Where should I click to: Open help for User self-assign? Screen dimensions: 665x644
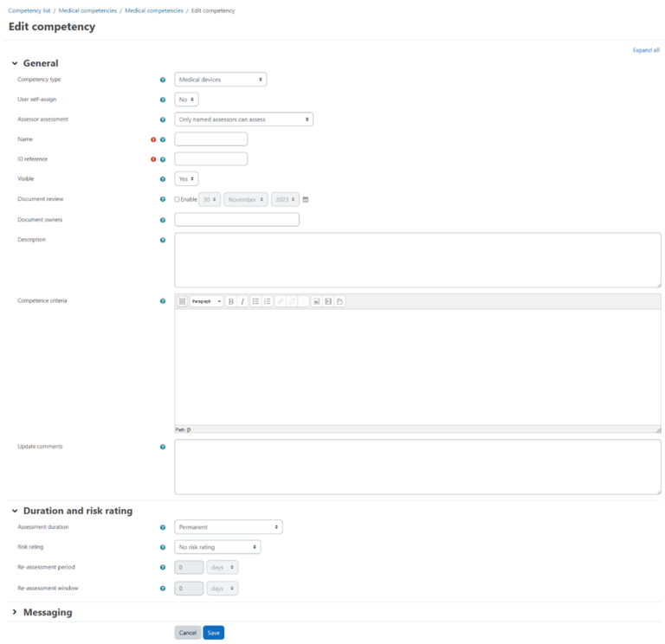(x=163, y=100)
